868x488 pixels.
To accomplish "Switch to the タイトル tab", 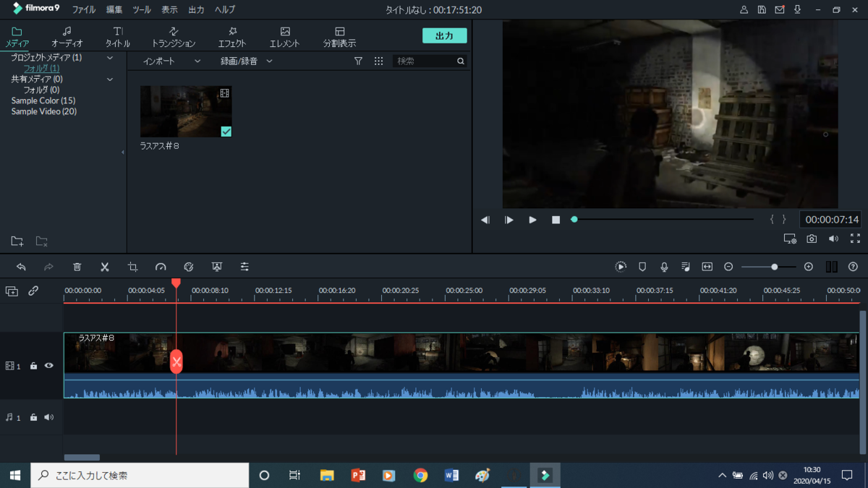I will [x=118, y=37].
